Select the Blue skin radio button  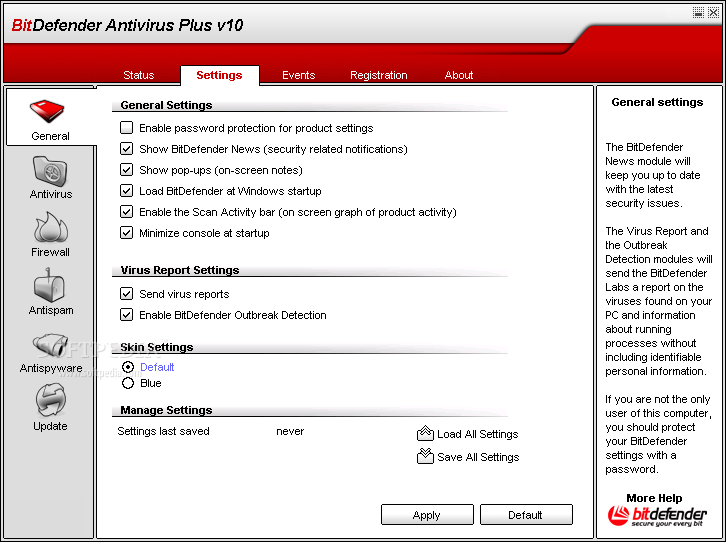coord(128,383)
